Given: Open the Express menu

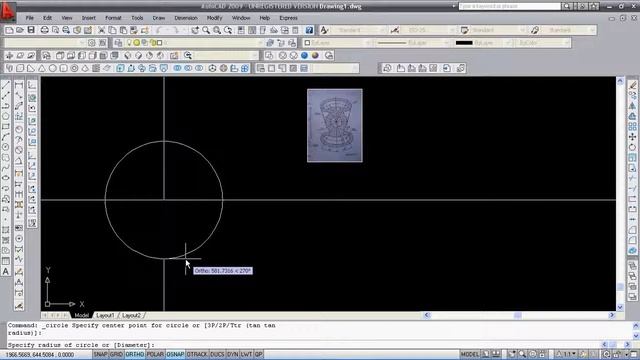Looking at the screenshot, I should coord(288,18).
